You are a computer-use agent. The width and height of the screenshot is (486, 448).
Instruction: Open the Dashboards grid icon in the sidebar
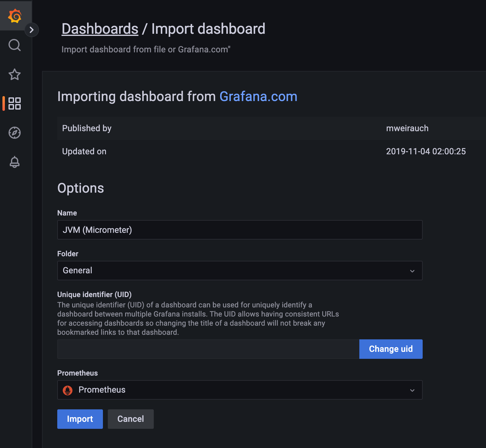point(15,103)
